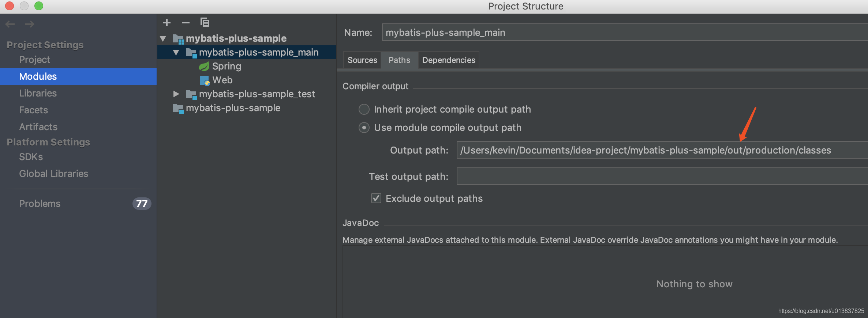The height and width of the screenshot is (318, 868).
Task: Select the Spring facet leaf icon
Action: [204, 67]
